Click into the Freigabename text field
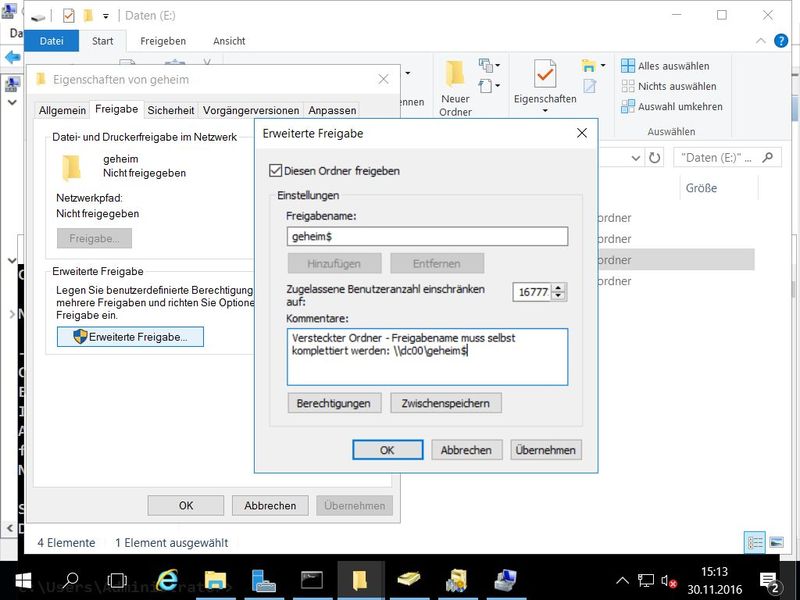800x600 pixels. click(426, 236)
